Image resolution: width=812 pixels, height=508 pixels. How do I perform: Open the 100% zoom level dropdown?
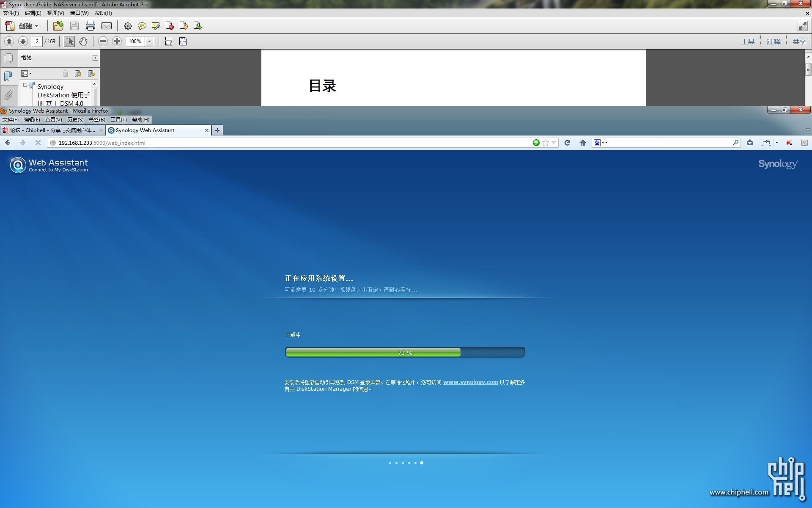[149, 41]
